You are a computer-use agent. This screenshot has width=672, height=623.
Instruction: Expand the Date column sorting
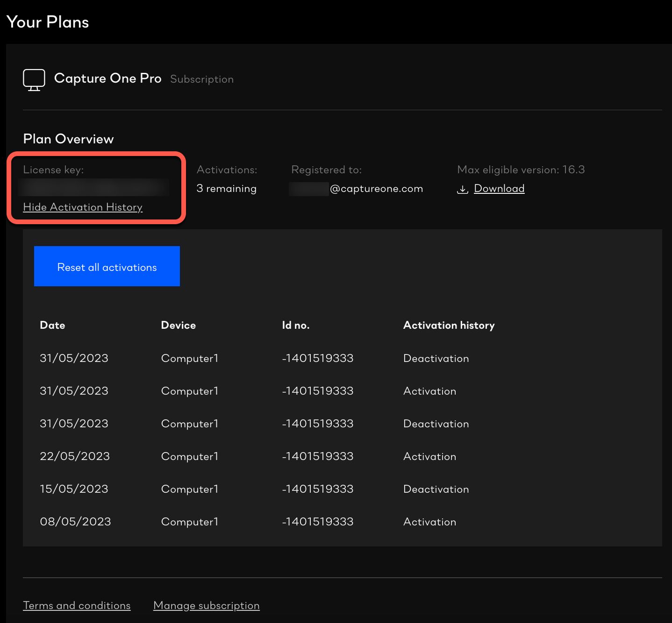(52, 325)
